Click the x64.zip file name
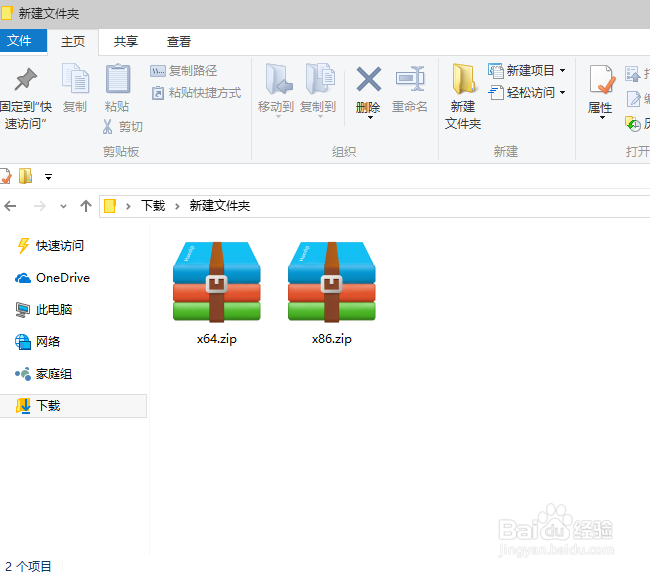This screenshot has width=650, height=573. 217,339
